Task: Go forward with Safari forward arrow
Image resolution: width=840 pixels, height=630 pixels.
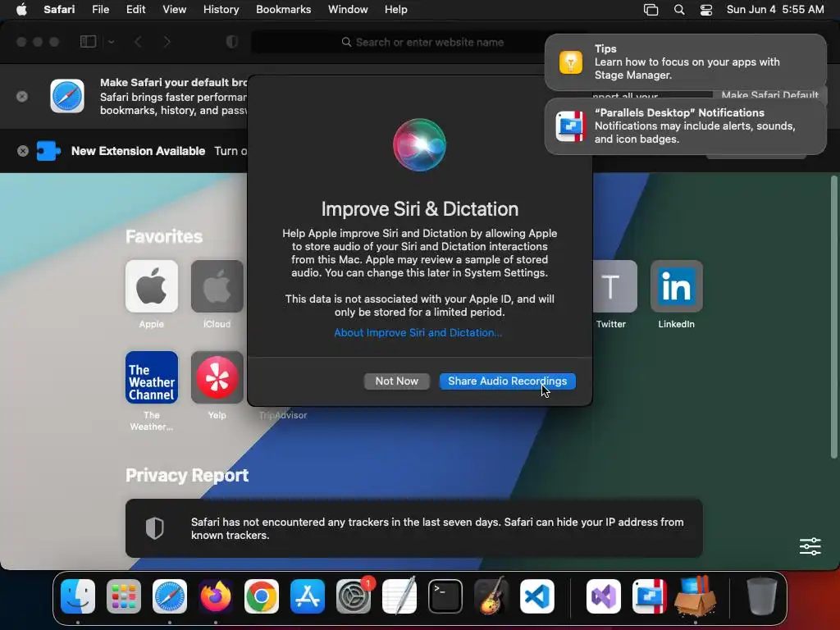Action: 167,42
